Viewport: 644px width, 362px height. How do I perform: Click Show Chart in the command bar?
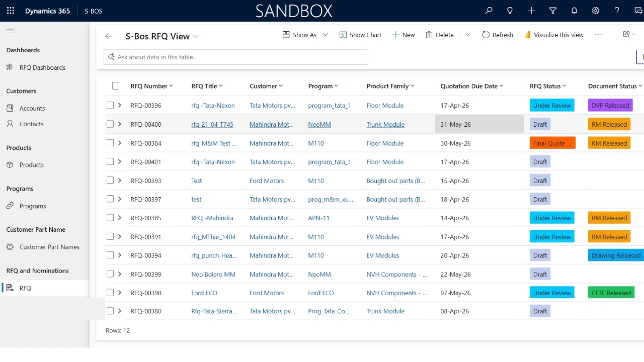click(x=360, y=35)
